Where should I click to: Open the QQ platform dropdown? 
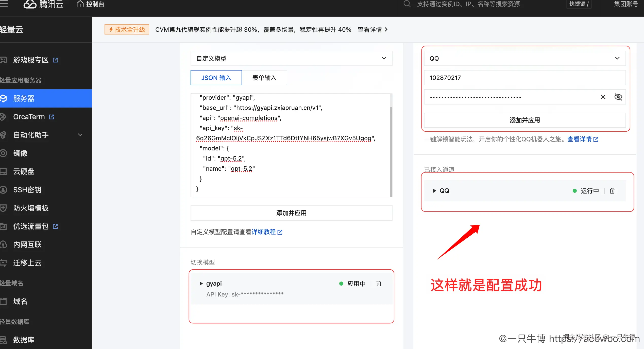pyautogui.click(x=618, y=58)
